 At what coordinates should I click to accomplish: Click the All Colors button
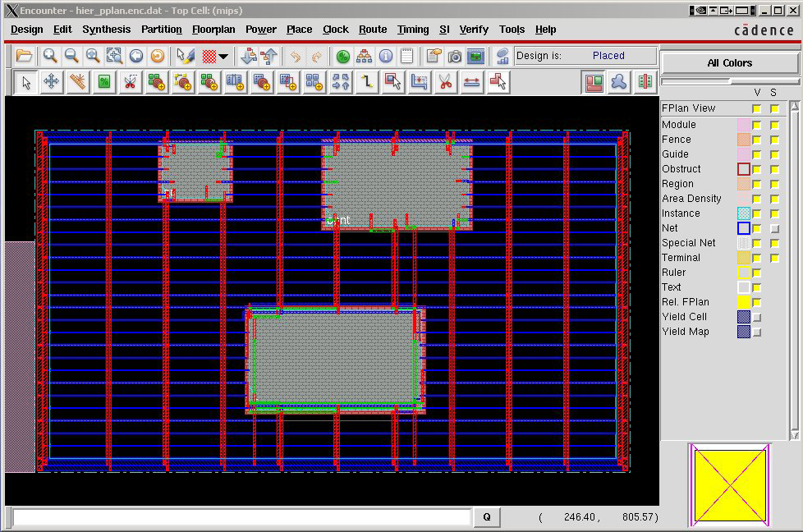[730, 63]
